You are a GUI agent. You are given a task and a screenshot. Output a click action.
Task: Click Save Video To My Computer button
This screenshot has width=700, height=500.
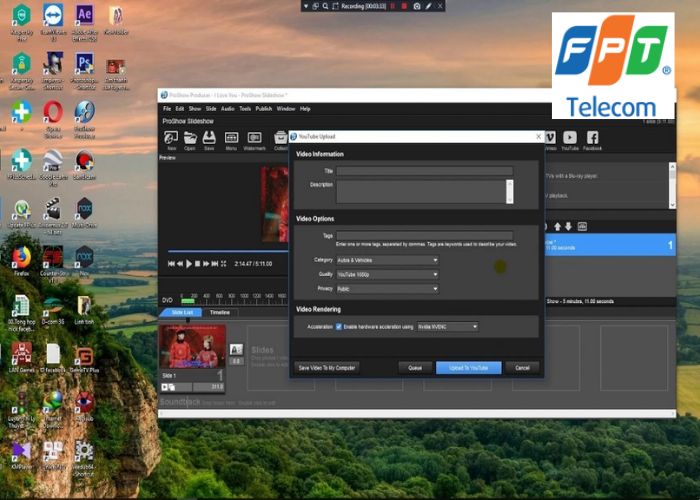pyautogui.click(x=326, y=368)
